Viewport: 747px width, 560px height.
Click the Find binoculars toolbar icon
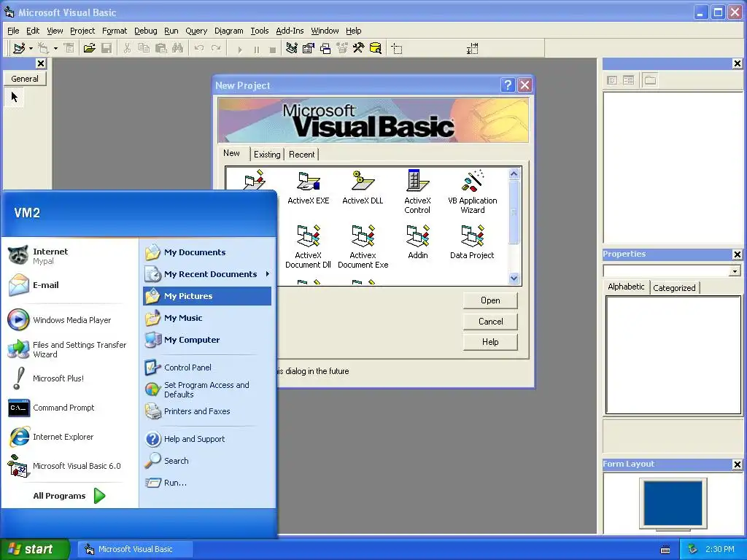[x=178, y=48]
